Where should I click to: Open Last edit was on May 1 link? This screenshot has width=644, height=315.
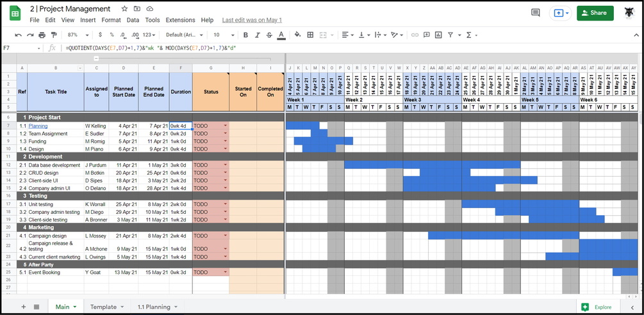[x=252, y=20]
